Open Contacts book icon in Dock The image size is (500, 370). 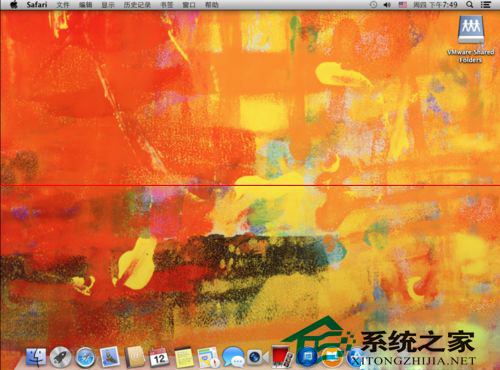[134, 357]
